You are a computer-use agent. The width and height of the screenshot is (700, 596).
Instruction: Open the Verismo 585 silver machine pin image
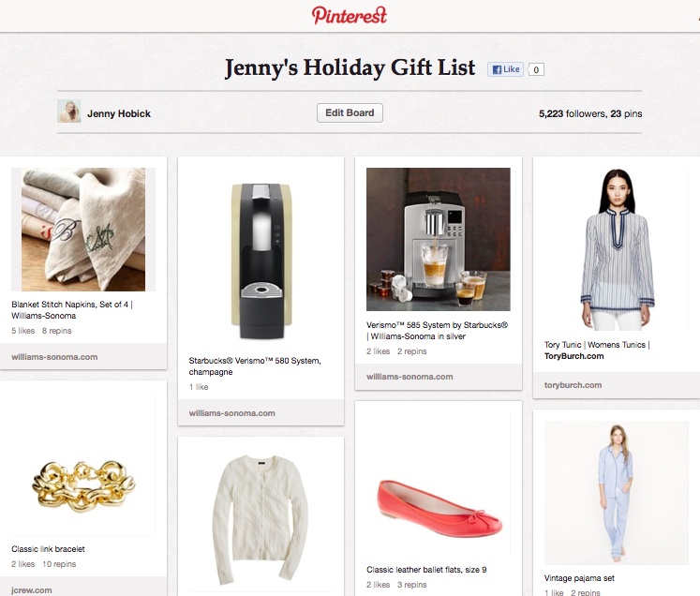coord(439,239)
